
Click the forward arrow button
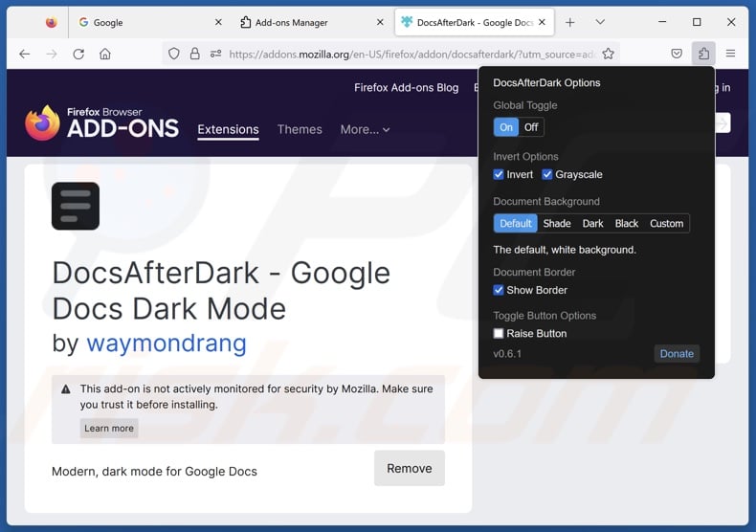click(x=52, y=54)
